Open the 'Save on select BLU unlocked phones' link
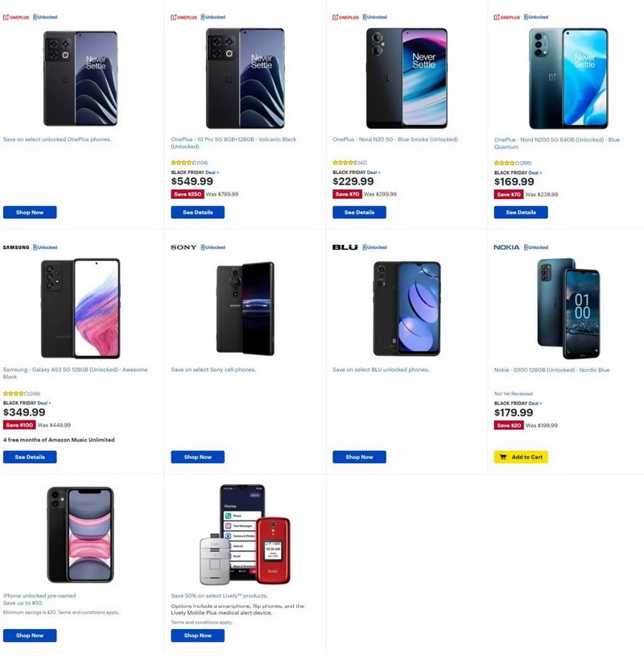This screenshot has height=658, width=644. coord(381,370)
